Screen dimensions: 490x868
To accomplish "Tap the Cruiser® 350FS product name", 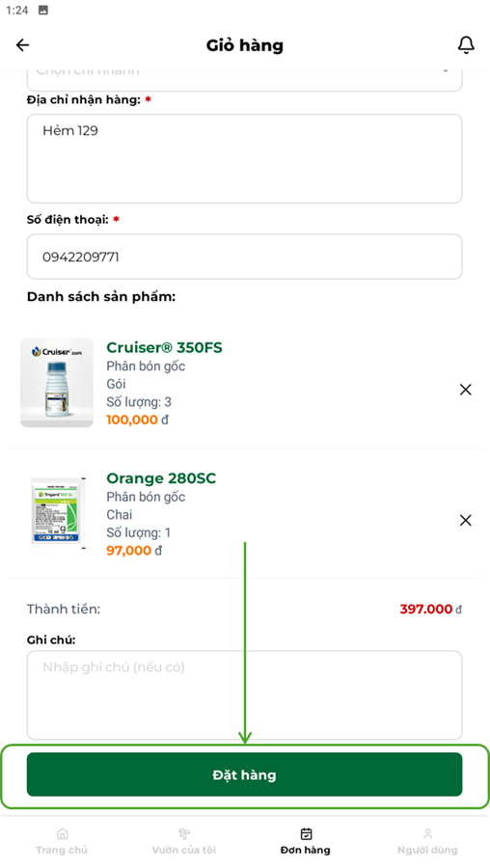I will point(164,347).
